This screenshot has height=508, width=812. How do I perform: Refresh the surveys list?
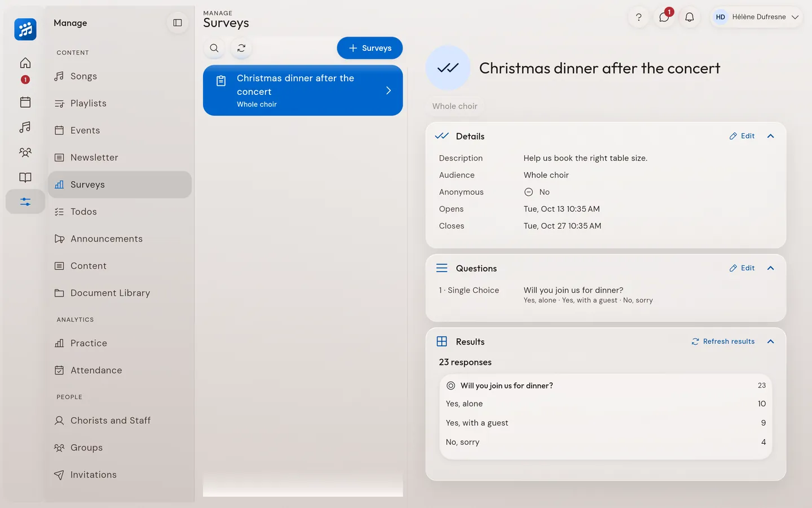[241, 48]
